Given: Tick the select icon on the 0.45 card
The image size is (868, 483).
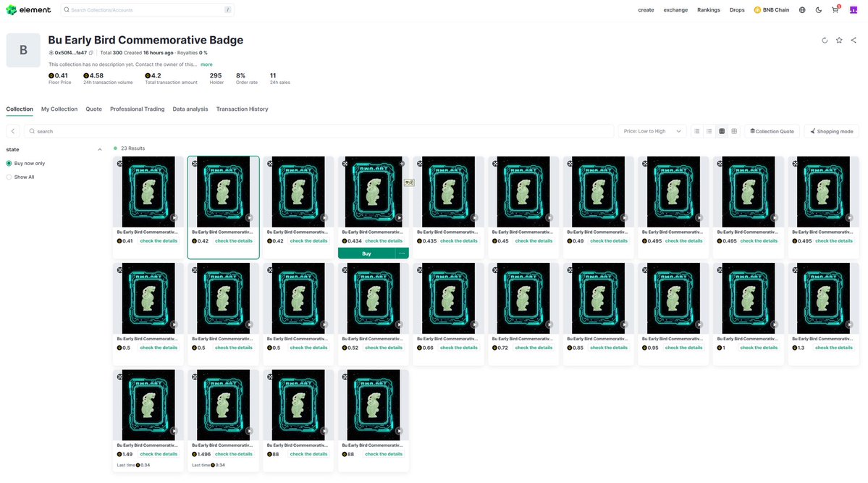Looking at the screenshot, I should pos(495,164).
